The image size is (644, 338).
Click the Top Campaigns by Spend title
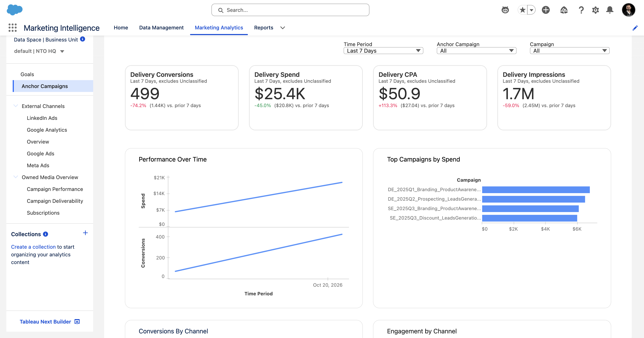coord(423,160)
